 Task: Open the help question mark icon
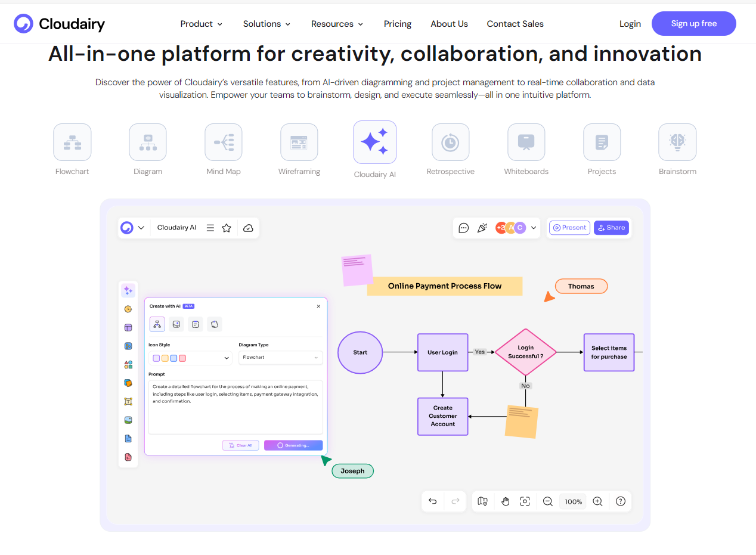tap(621, 501)
